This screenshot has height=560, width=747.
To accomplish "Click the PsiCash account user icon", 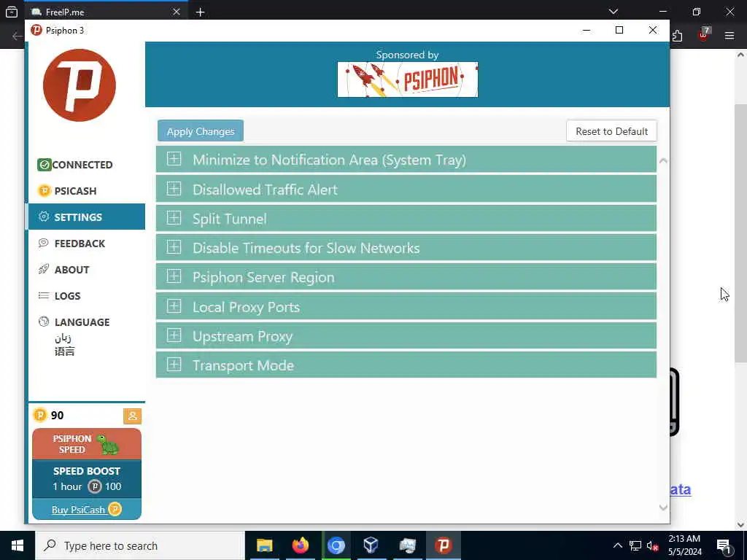I will coord(133,416).
